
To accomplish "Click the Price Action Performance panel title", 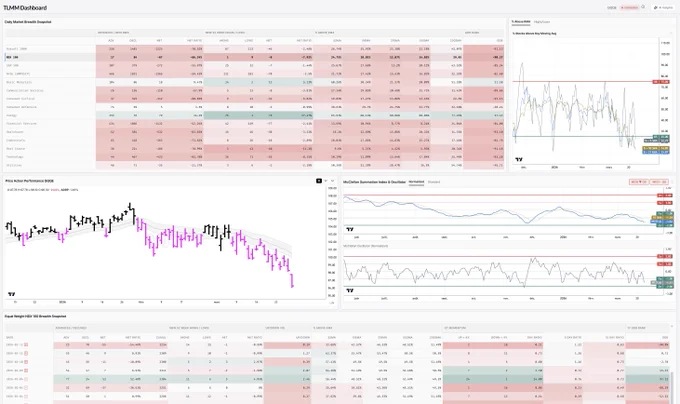I will click(29, 181).
